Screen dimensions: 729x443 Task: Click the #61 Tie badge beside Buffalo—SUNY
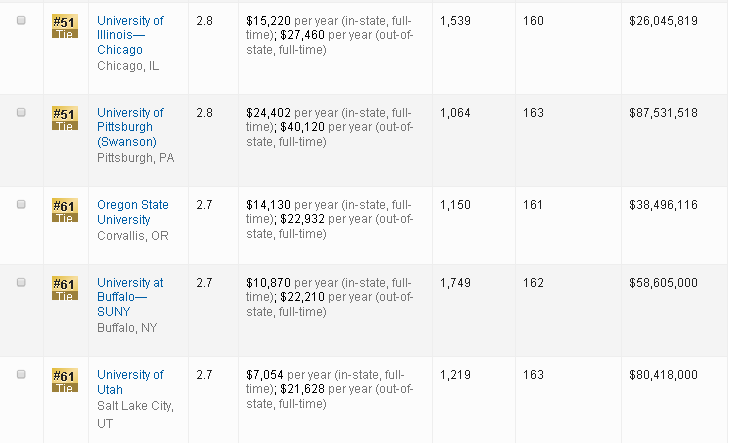point(64,288)
